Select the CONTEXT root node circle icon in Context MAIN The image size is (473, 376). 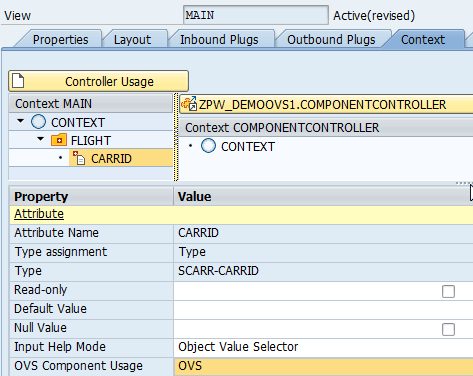coord(38,122)
